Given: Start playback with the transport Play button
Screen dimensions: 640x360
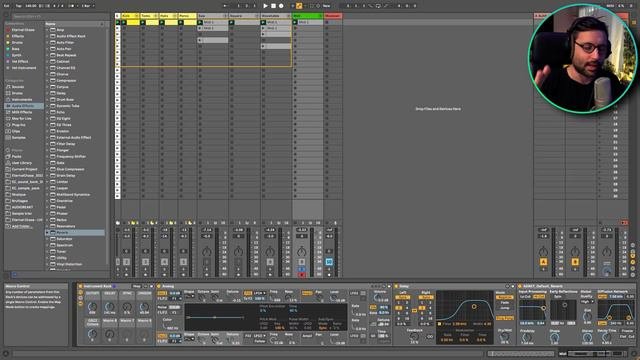Looking at the screenshot, I should pos(265,6).
